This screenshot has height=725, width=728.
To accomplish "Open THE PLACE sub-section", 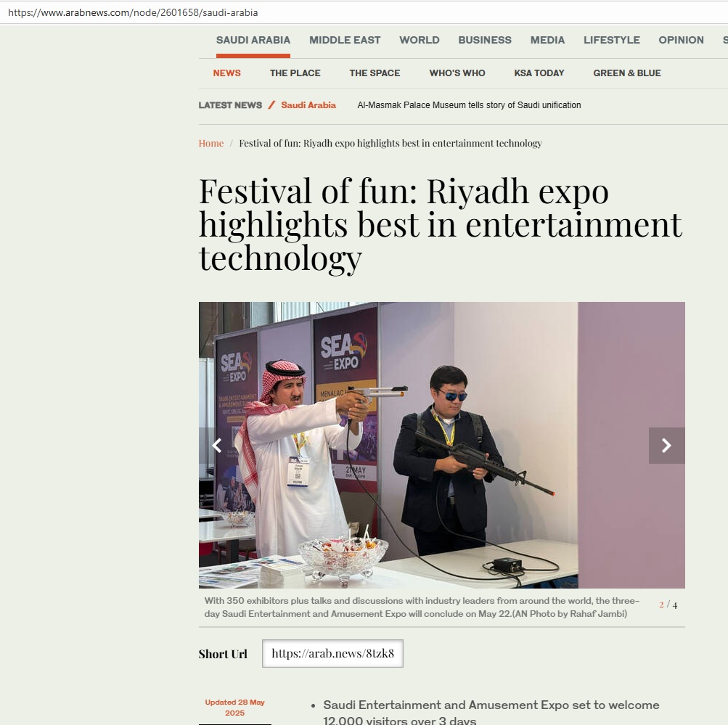I will click(x=295, y=73).
